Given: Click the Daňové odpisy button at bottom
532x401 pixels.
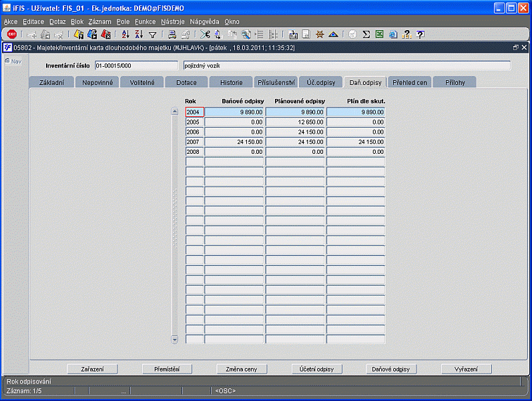Looking at the screenshot, I should click(x=391, y=369).
